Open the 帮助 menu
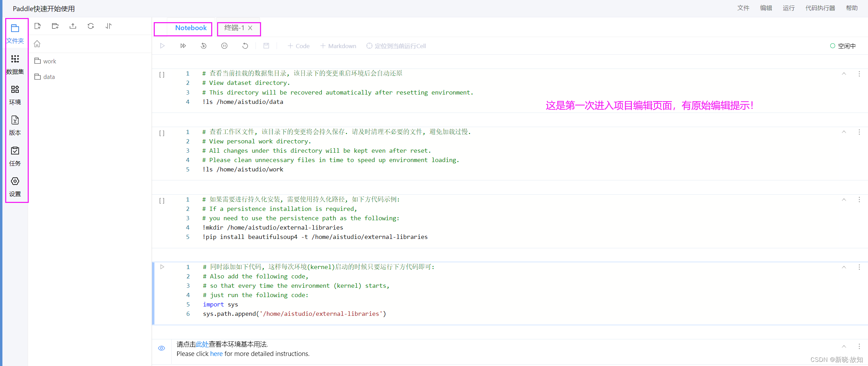 pos(852,8)
